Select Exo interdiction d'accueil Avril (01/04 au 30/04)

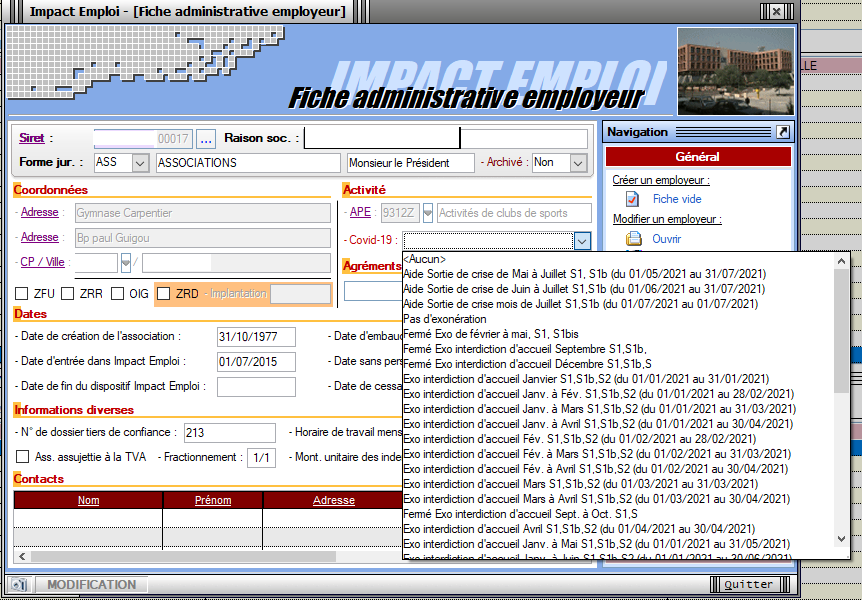(579, 529)
